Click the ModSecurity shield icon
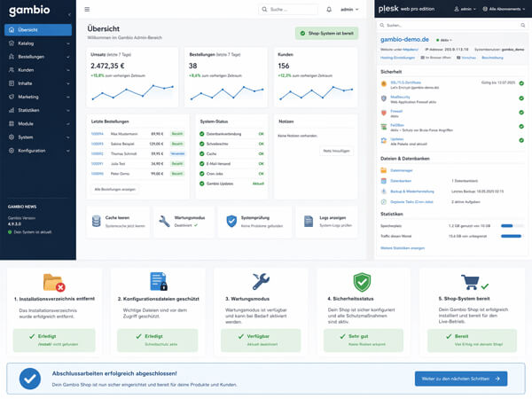The image size is (532, 399). click(x=384, y=98)
